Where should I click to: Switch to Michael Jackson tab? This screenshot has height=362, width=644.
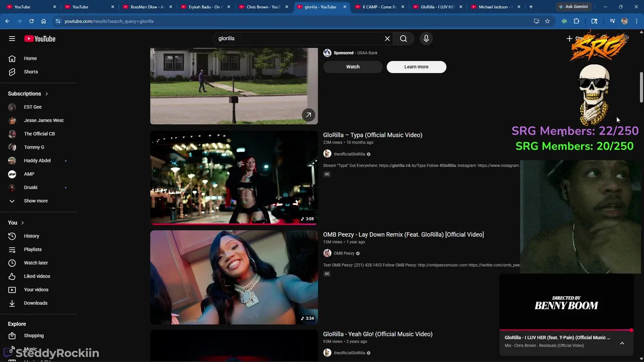[496, 7]
